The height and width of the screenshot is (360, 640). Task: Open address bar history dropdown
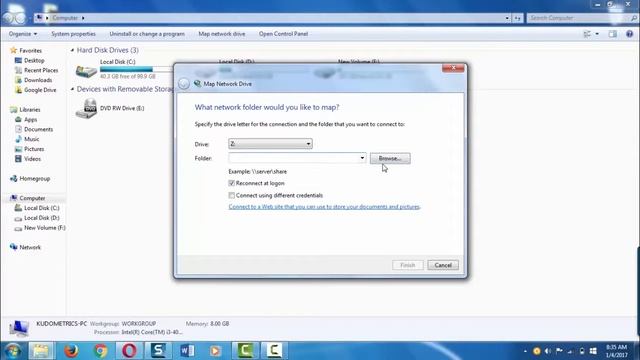507,18
